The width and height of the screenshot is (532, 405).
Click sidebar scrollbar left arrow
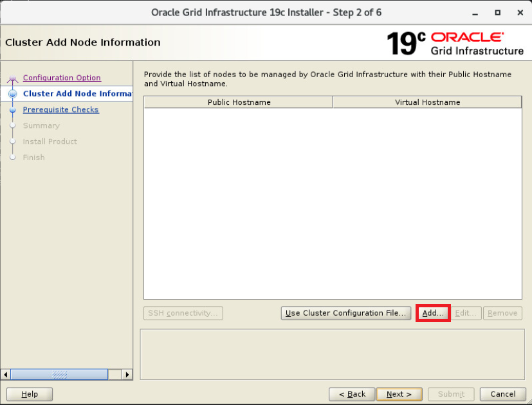5,375
